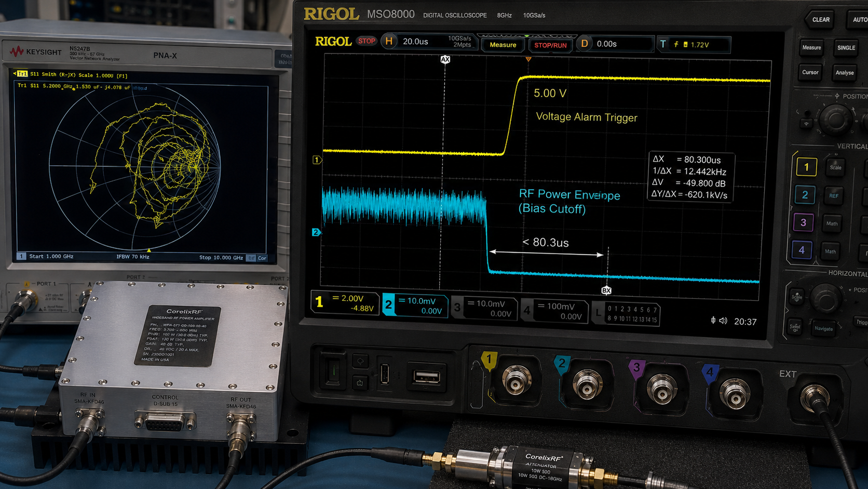Touch the EXT trigger BNC connector
The width and height of the screenshot is (868, 489).
(816, 399)
